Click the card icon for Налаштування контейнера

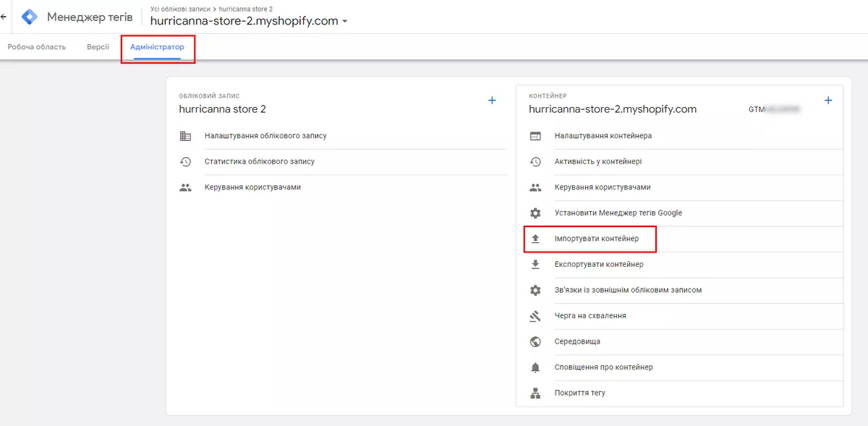pyautogui.click(x=535, y=136)
